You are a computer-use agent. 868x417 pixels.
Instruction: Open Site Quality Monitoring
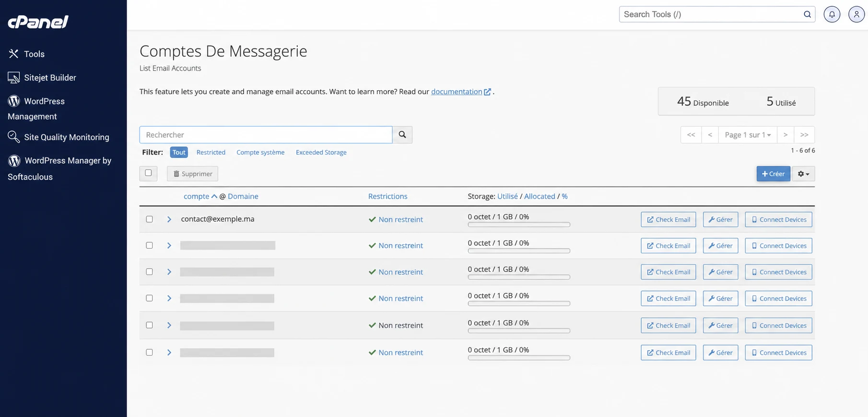[59, 137]
